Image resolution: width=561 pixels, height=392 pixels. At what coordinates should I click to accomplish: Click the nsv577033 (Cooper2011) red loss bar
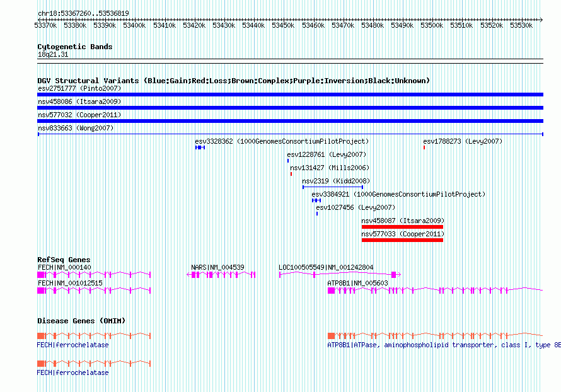pyautogui.click(x=403, y=240)
